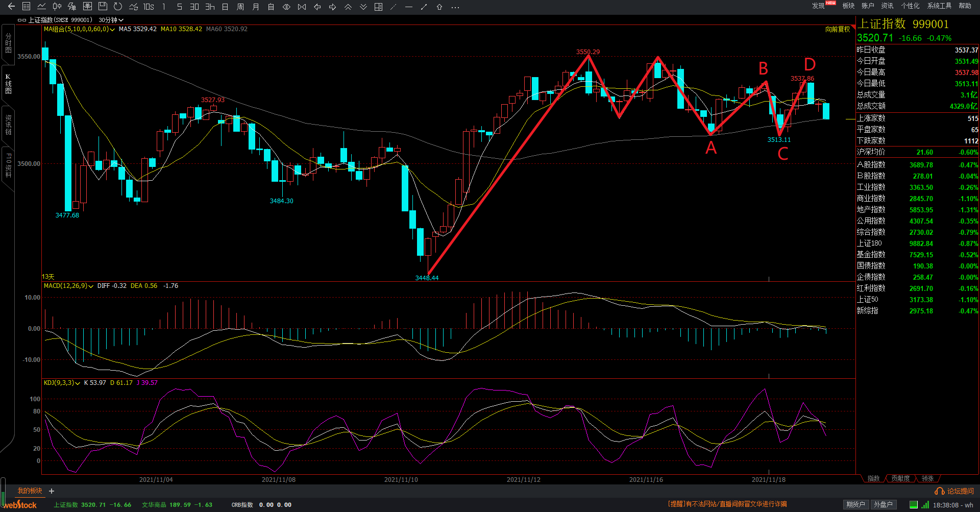Click the refresh circular arrow icon
Image resolution: width=980 pixels, height=512 pixels.
tap(118, 7)
